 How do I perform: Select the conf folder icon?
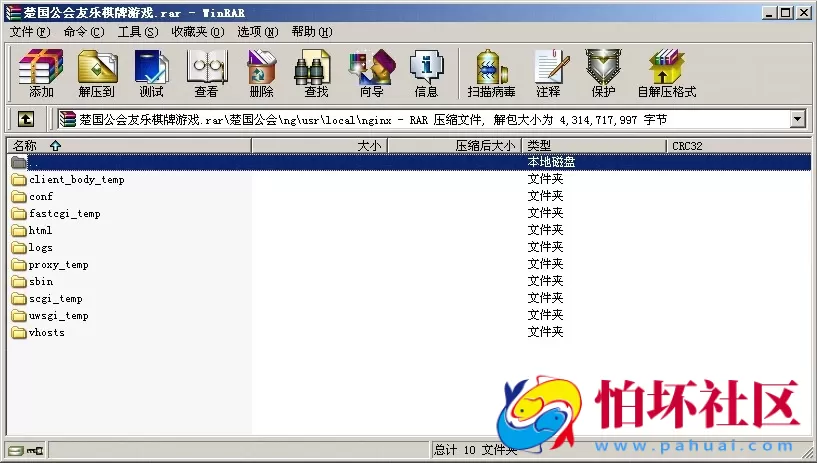[19, 196]
